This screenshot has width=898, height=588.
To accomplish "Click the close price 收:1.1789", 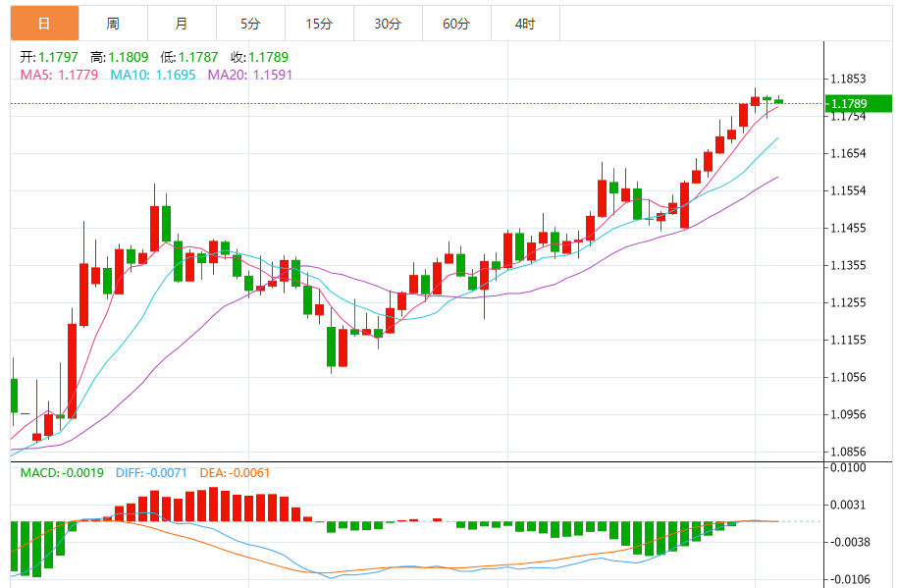I will [x=259, y=57].
